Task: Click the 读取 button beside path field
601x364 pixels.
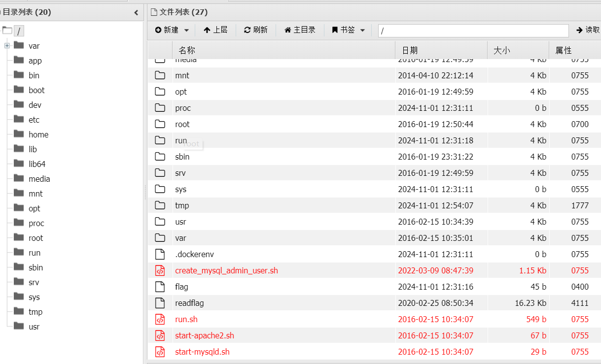Action: (x=588, y=30)
